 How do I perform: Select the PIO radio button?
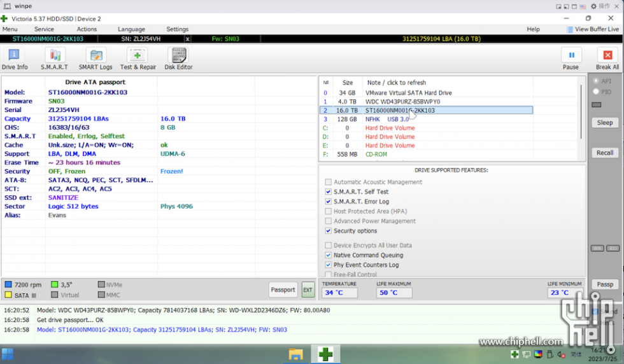point(596,92)
